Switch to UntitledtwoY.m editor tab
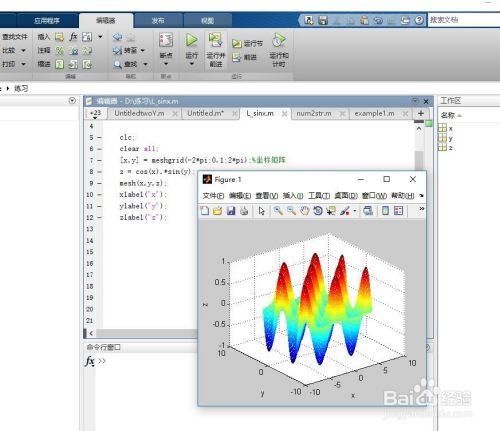 [x=139, y=113]
